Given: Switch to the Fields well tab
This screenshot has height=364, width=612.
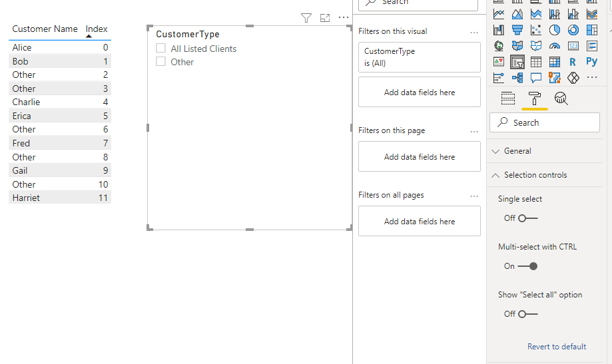Looking at the screenshot, I should click(x=508, y=98).
